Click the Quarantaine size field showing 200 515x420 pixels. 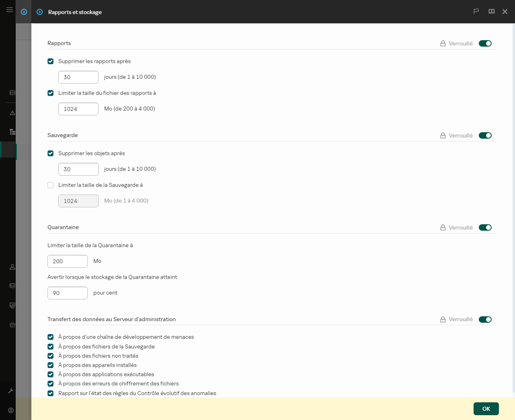[x=68, y=261]
